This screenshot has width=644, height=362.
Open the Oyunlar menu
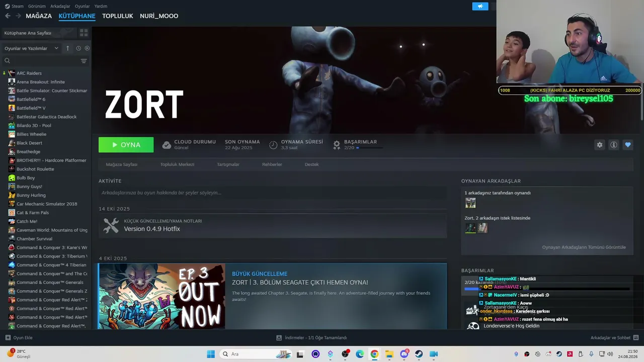point(82,6)
